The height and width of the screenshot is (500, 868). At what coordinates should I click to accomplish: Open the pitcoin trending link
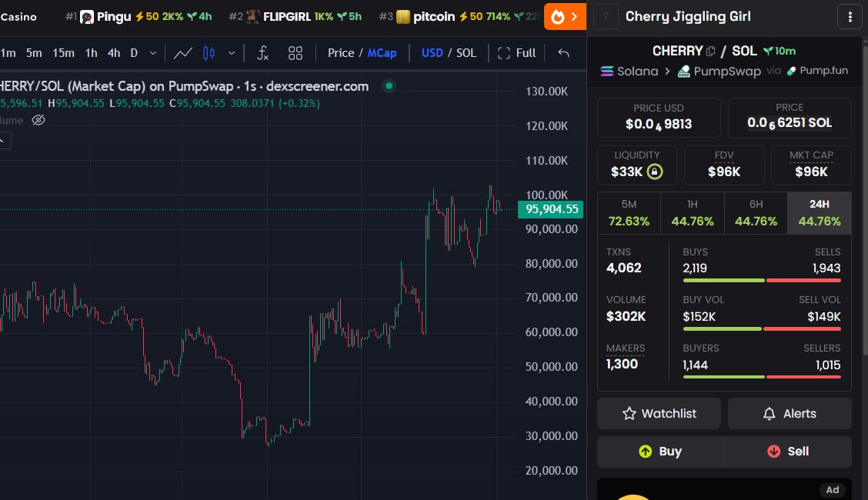tap(459, 17)
